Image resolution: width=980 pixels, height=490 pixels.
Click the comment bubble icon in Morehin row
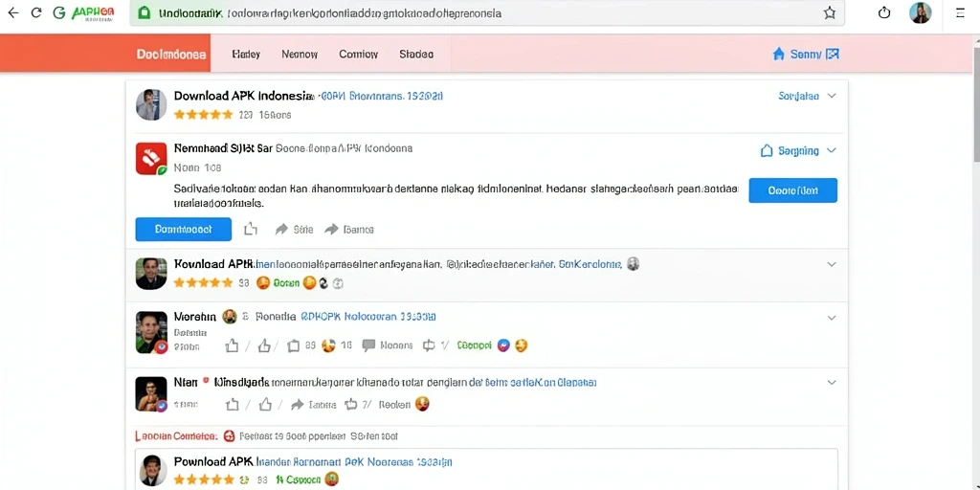pyautogui.click(x=368, y=345)
